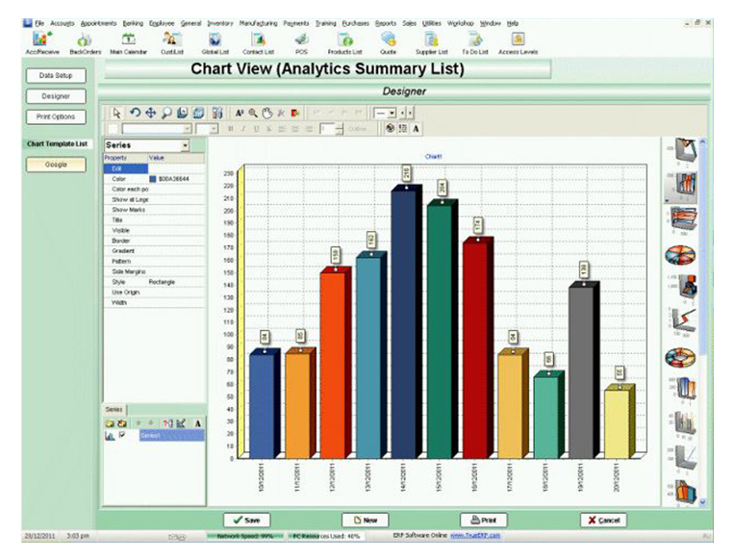Viewport: 733px width, 560px height.
Task: Toggle the Series1 visibility checkbox
Action: point(122,436)
